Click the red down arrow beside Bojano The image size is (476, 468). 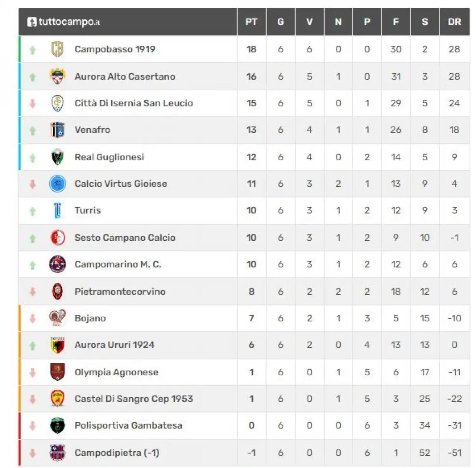click(33, 318)
